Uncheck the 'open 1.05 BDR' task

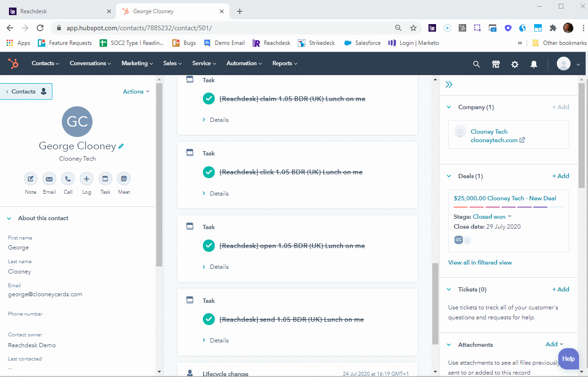click(x=209, y=246)
